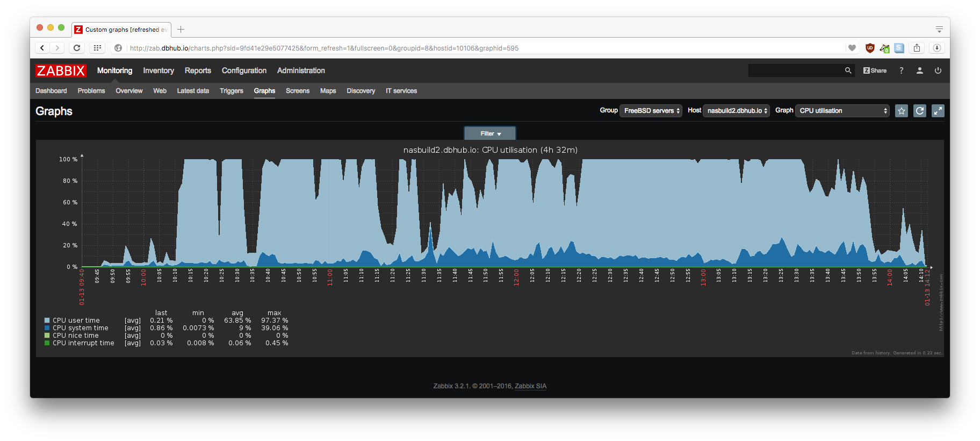This screenshot has width=980, height=441.
Task: Go to the Triggers submenu item
Action: click(x=232, y=91)
